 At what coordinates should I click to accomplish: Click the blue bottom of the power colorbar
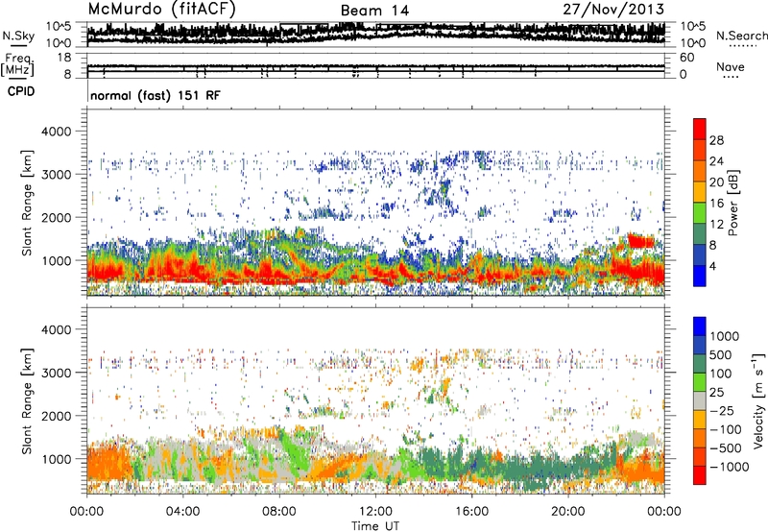[x=700, y=276]
